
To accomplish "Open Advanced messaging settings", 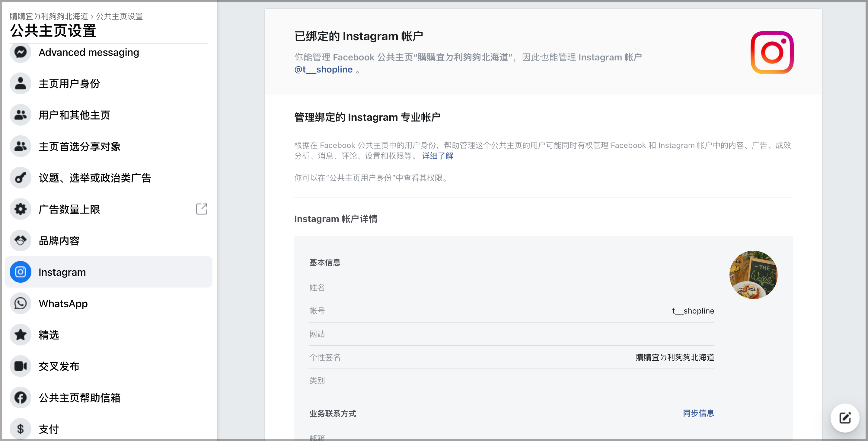I will [109, 52].
